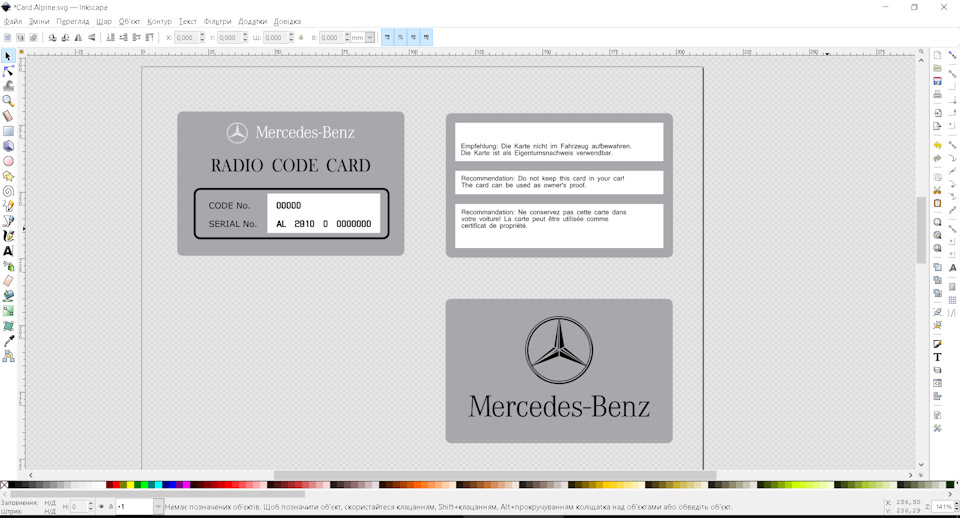Open the layer selector dropdown in status bar

pos(158,506)
